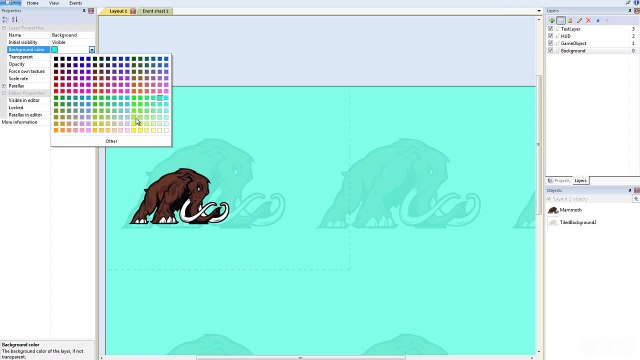This screenshot has width=640, height=360.
Task: Toggle visibility checkbox of Background layer
Action: pos(550,51)
